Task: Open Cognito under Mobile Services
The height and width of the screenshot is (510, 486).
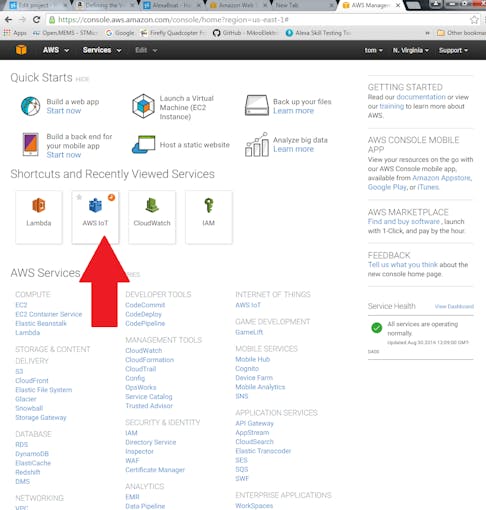Action: (x=247, y=368)
